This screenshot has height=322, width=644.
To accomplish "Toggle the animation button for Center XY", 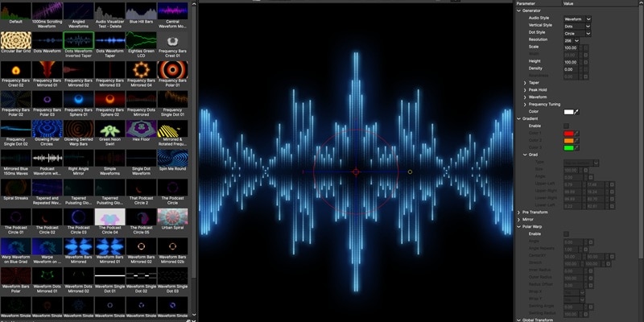I will coord(612,257).
